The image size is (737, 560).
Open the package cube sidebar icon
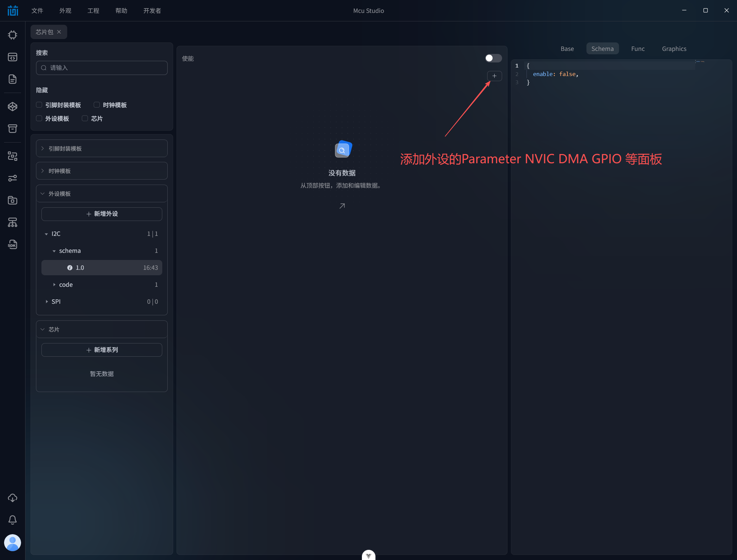[13, 107]
